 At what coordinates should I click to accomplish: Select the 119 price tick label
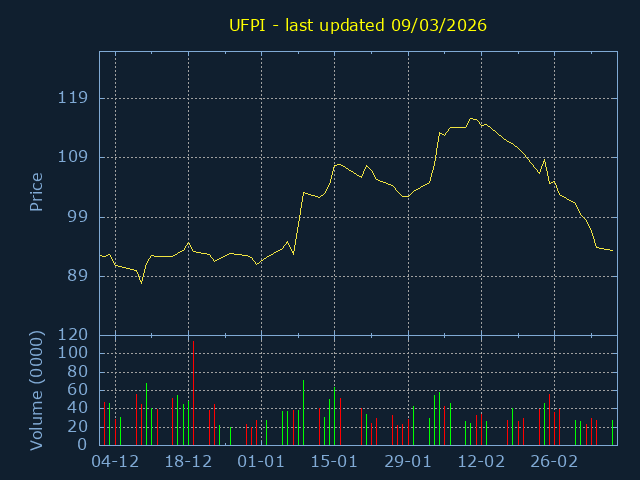click(x=75, y=99)
